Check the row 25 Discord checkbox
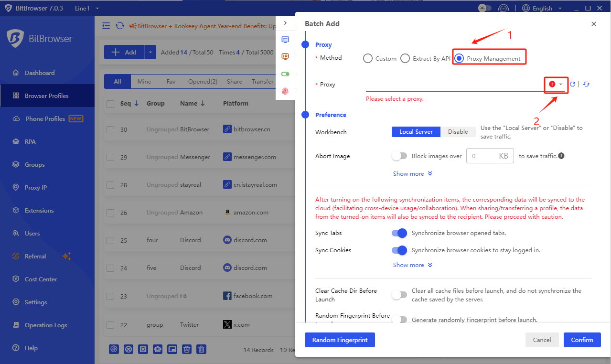 (110, 240)
